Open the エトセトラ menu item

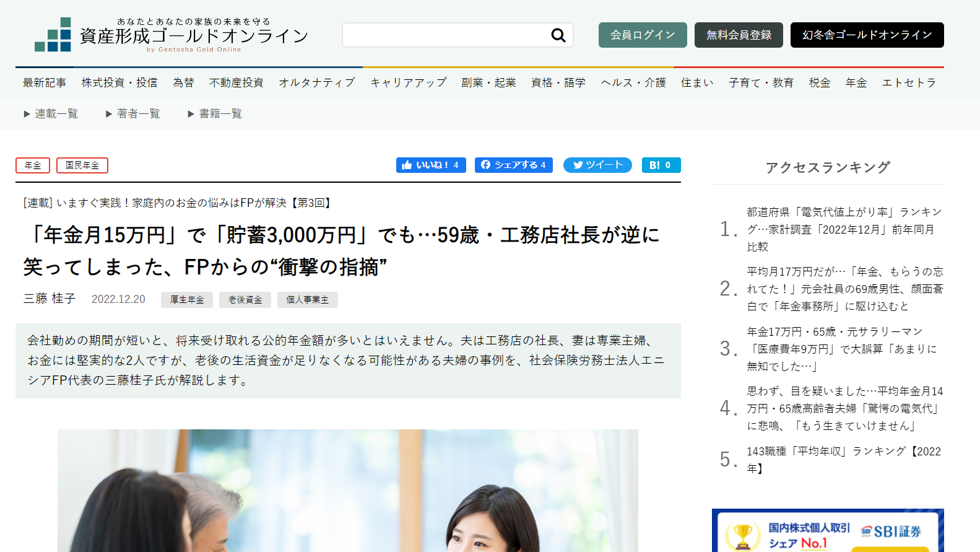(x=909, y=82)
